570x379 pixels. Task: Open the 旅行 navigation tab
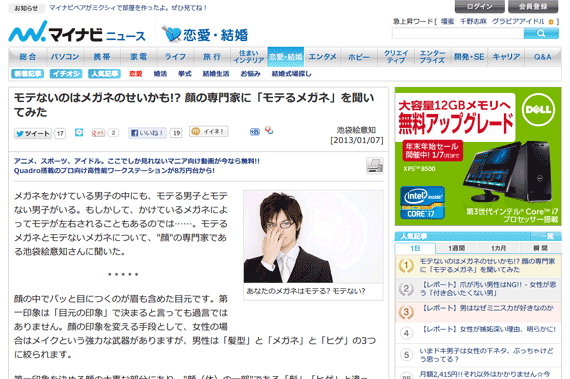coord(212,57)
